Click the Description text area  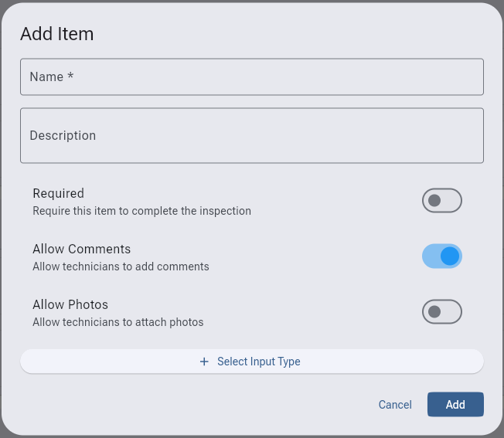coord(252,135)
